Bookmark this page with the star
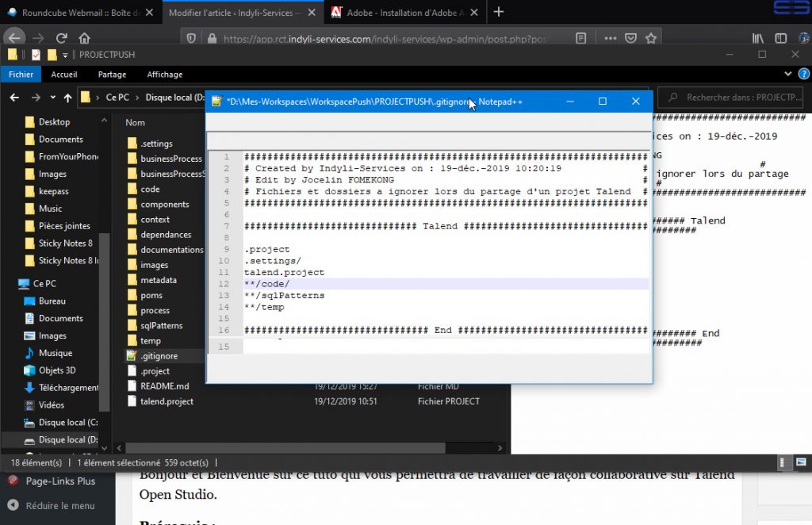Screen dimensions: 812x525 [x=651, y=38]
